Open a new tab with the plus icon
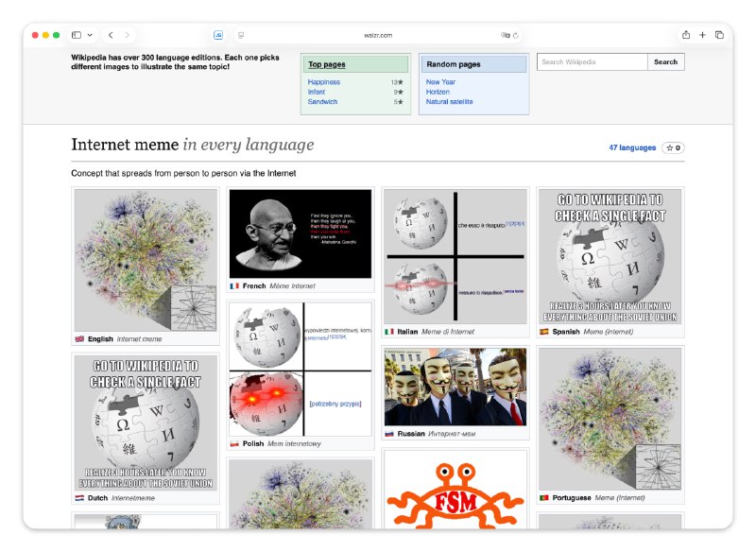The width and height of the screenshot is (756, 552). pyautogui.click(x=703, y=34)
